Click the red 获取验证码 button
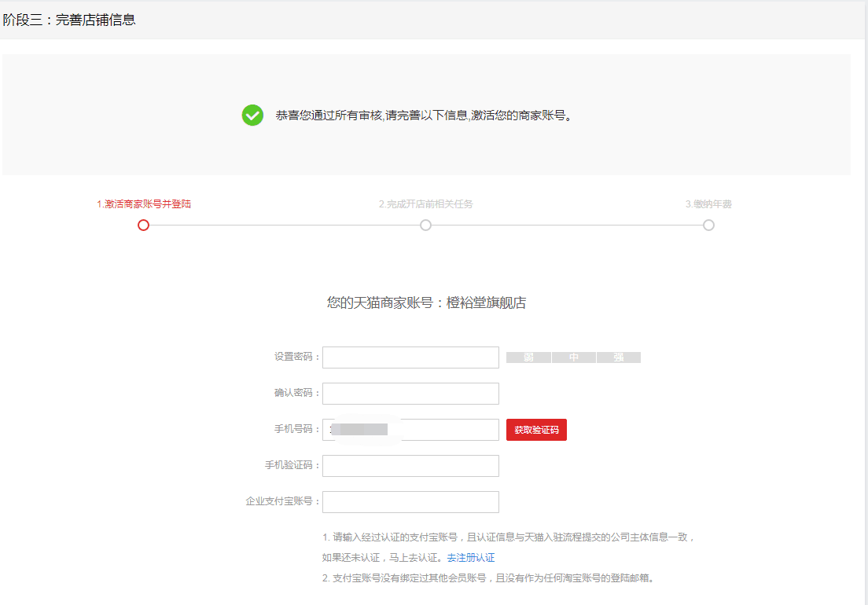868x605 pixels. [x=536, y=430]
